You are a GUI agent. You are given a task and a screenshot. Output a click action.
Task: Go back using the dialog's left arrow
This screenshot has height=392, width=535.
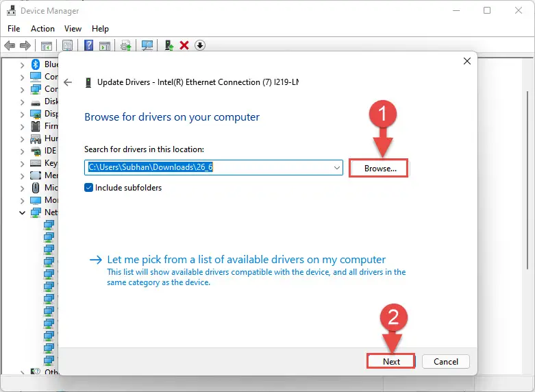click(68, 82)
